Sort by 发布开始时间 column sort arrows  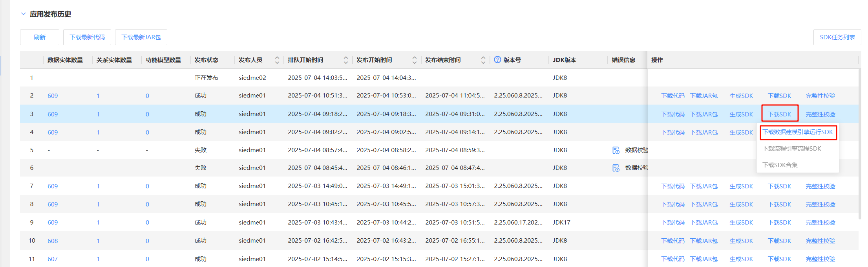point(415,60)
